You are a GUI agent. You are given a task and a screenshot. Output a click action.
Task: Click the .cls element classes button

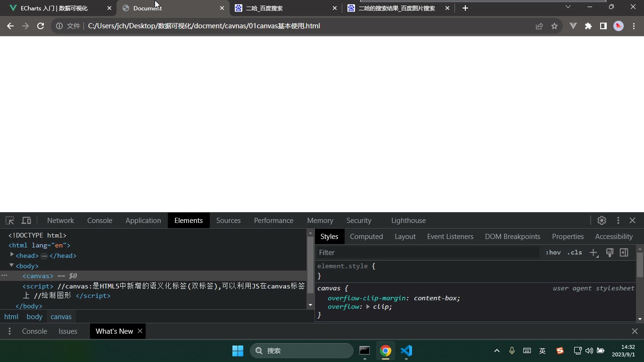pyautogui.click(x=574, y=252)
